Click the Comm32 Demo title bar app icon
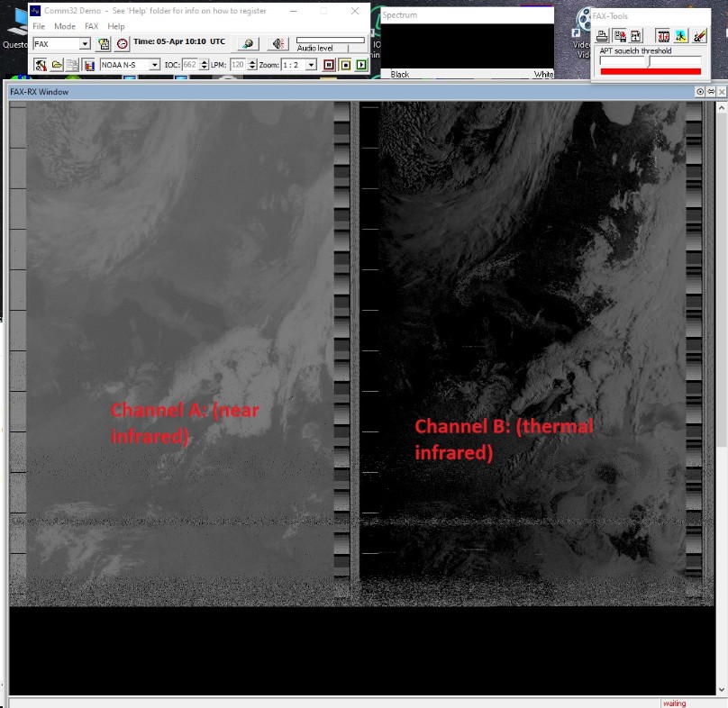The image size is (728, 708). pyautogui.click(x=35, y=10)
